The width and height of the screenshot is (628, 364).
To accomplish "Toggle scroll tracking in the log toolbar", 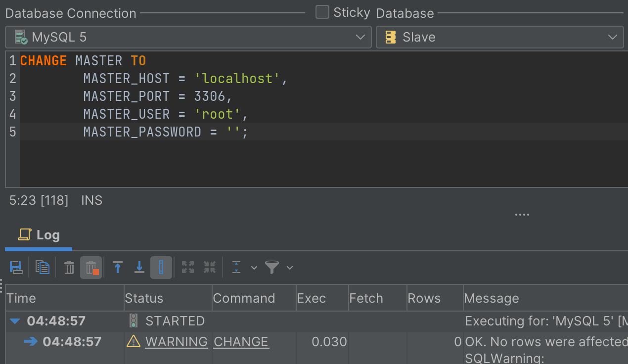I will tap(161, 267).
